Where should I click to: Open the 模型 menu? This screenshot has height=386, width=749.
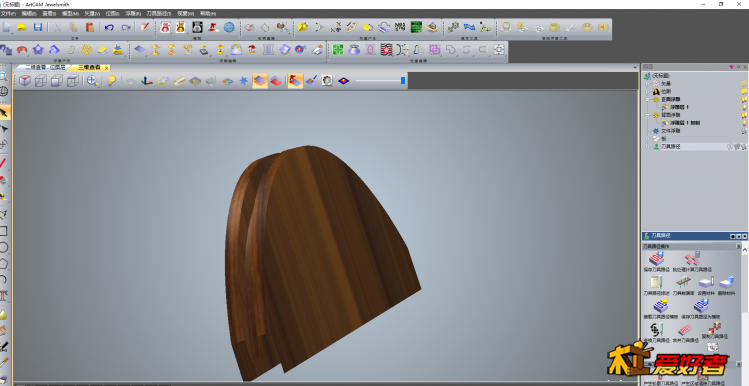[x=70, y=13]
